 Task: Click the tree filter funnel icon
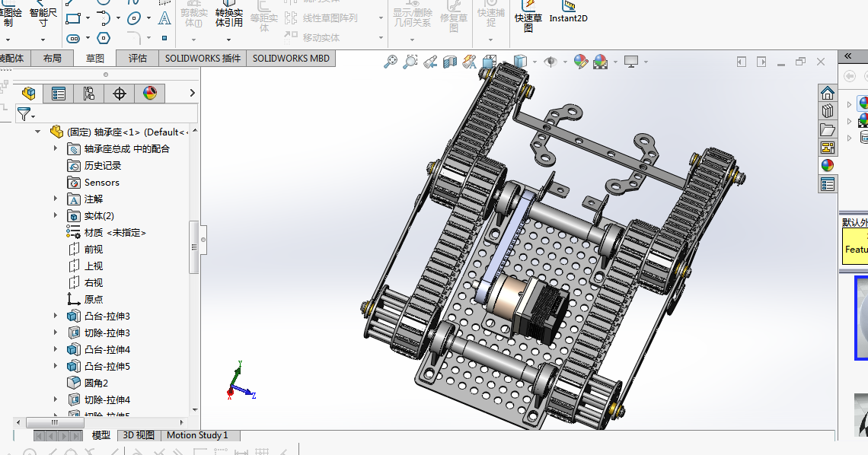24,114
